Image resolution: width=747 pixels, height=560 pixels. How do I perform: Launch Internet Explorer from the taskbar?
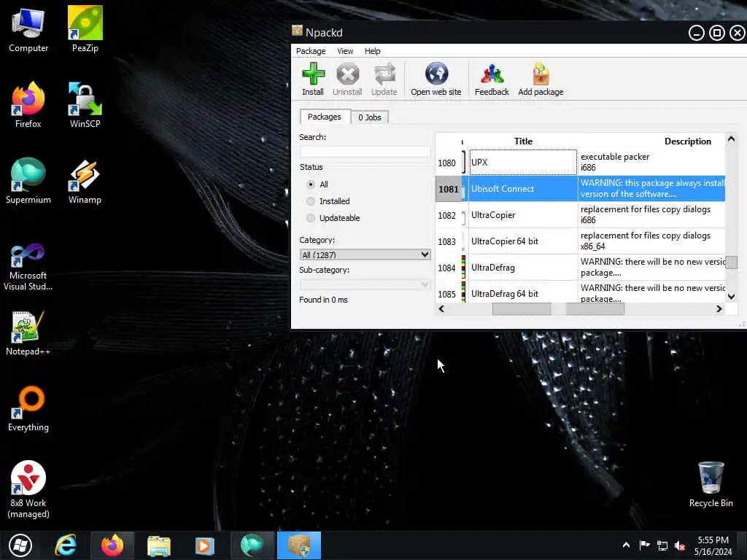(66, 545)
